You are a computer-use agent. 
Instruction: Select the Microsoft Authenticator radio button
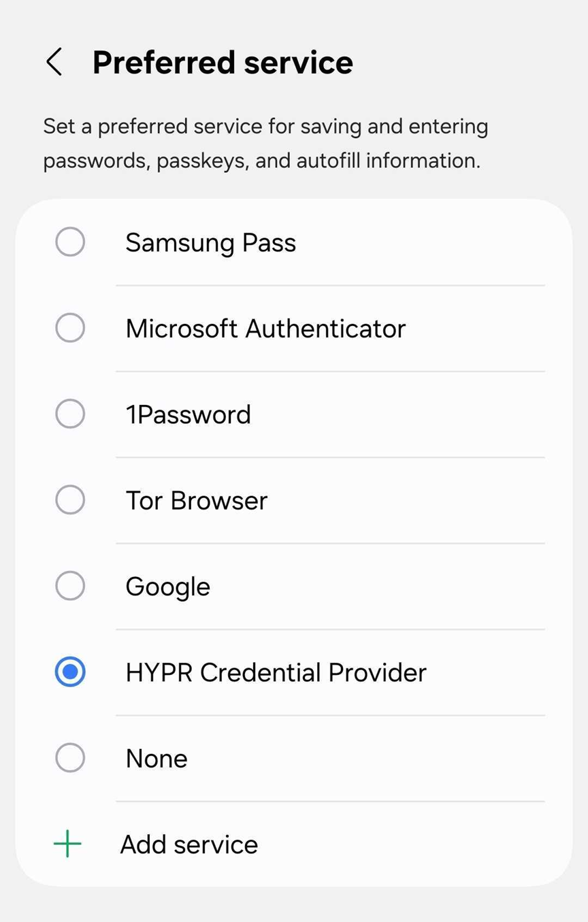coord(70,328)
